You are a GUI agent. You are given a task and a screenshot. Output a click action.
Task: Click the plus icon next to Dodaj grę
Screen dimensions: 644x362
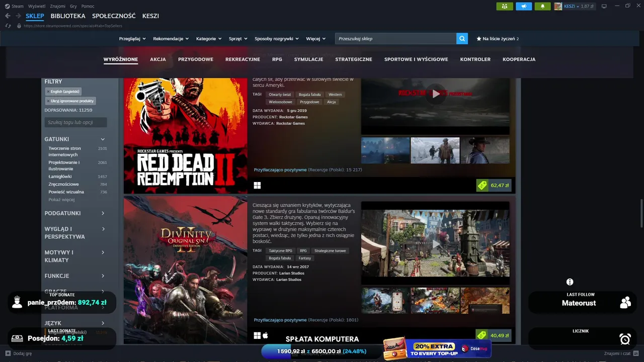point(8,353)
